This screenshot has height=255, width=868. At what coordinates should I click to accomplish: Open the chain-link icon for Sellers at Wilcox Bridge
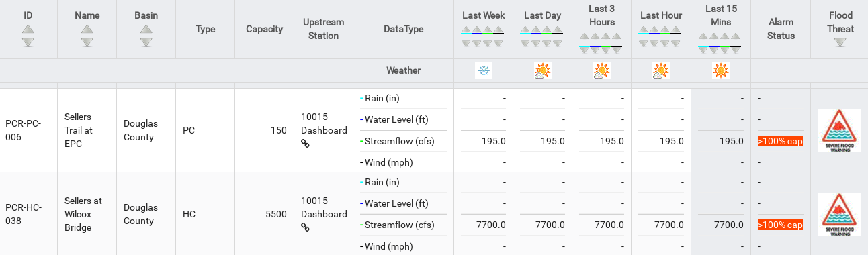[x=305, y=227]
